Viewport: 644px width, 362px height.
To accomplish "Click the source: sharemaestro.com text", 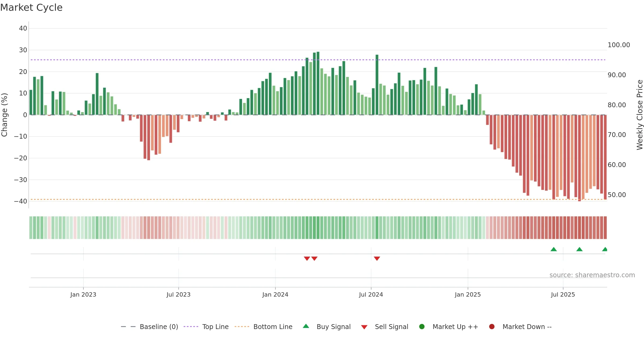I will 592,275.
